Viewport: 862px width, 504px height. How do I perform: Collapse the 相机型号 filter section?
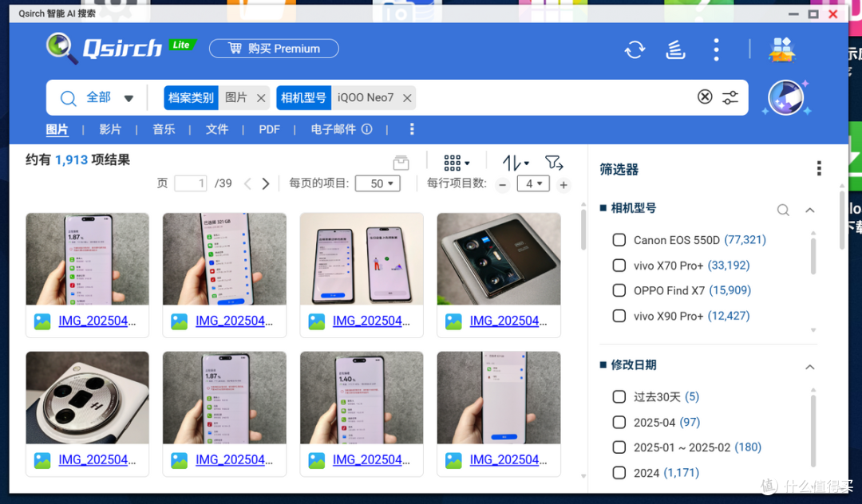[810, 210]
